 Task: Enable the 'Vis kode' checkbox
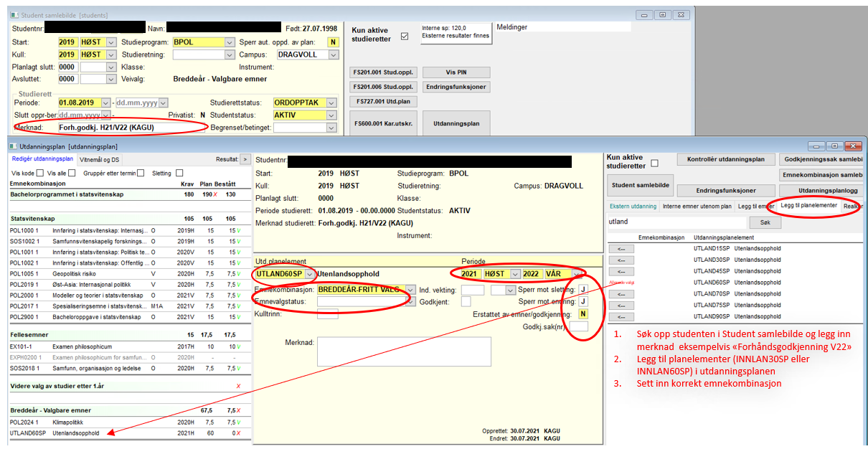[41, 173]
